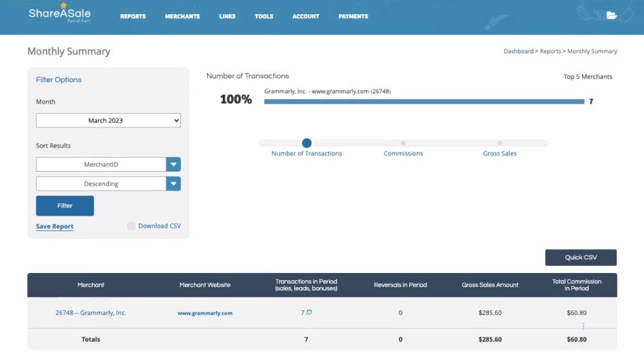Click the Quick CSV button
This screenshot has width=644, height=352.
click(581, 258)
